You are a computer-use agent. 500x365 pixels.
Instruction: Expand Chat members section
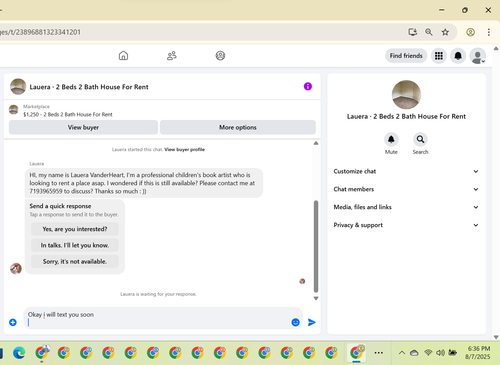(x=406, y=189)
